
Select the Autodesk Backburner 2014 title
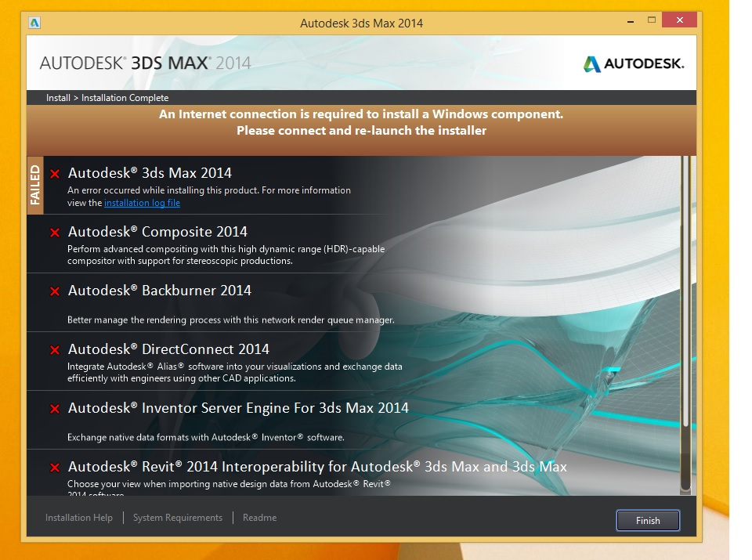tap(159, 291)
